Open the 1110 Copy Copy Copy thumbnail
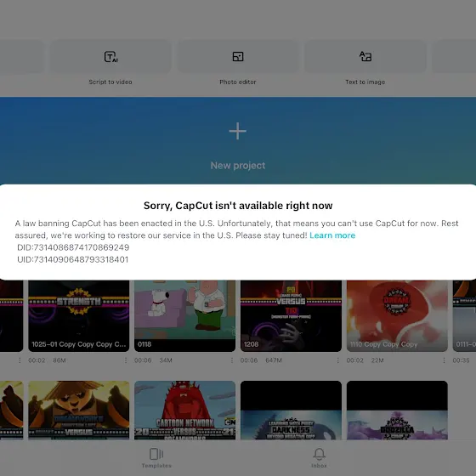Screen dimensions: 476x476 (x=397, y=315)
